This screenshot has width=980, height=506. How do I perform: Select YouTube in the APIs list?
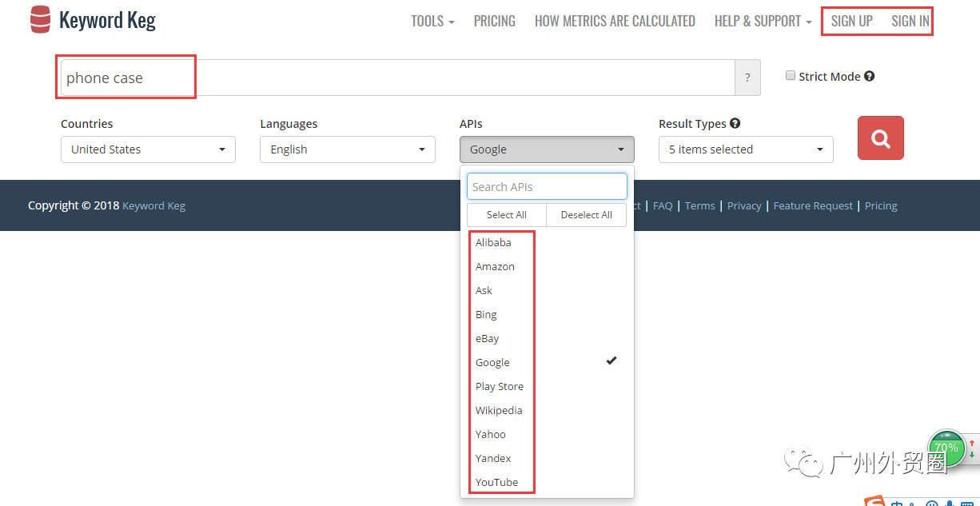click(547, 482)
